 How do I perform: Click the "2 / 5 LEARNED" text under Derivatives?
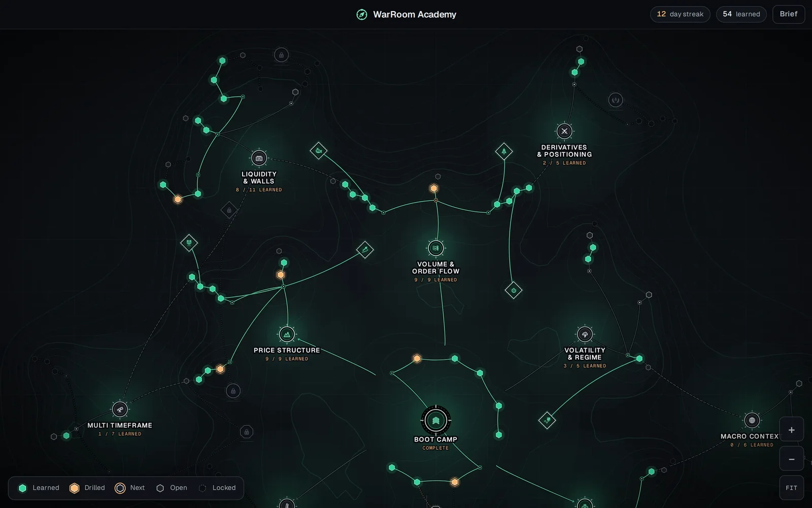coord(564,163)
